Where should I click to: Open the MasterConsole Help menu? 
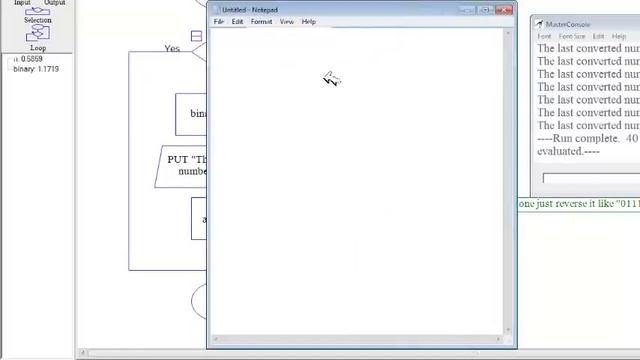click(619, 36)
